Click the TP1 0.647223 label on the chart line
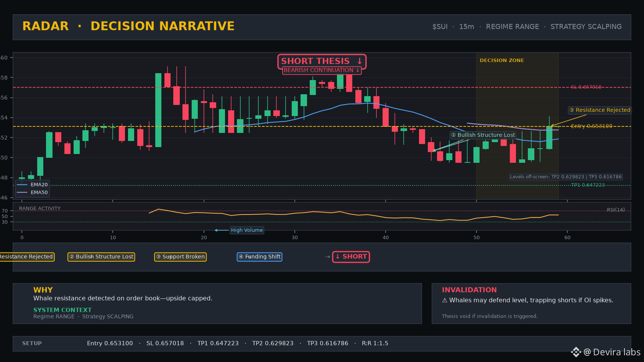644x362 pixels. point(588,185)
